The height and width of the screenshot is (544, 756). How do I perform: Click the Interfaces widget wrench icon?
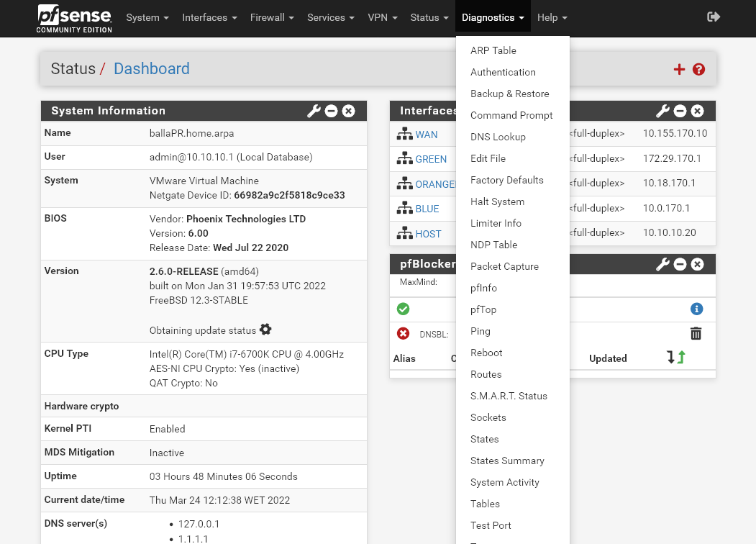[x=662, y=111]
